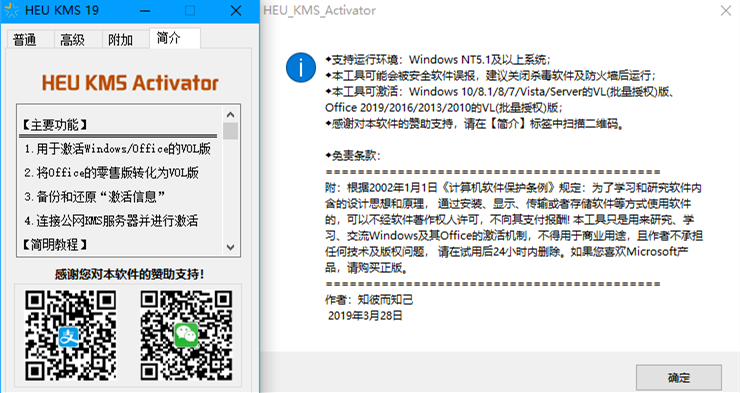Select line 3.备份和还原“激活信息”

94,197
